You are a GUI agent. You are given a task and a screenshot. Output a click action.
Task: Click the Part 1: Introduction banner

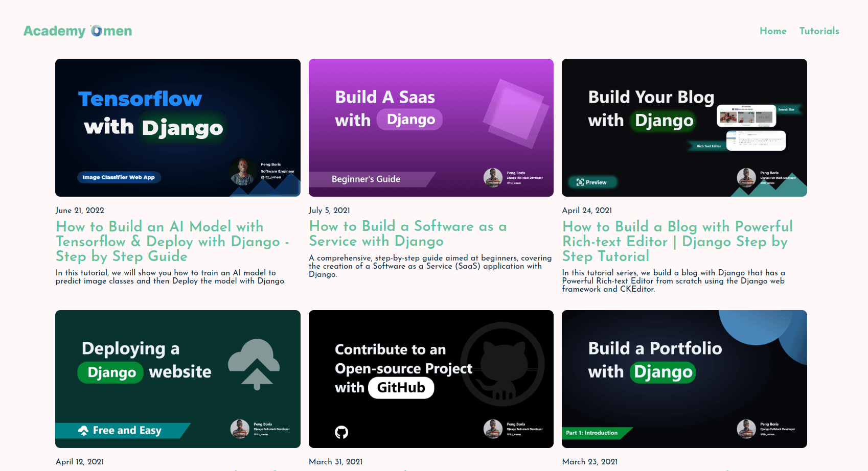tap(597, 433)
